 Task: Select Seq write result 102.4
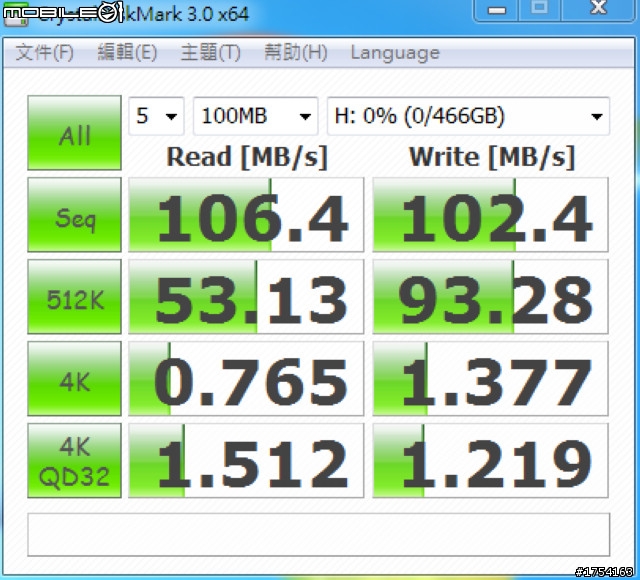click(490, 215)
